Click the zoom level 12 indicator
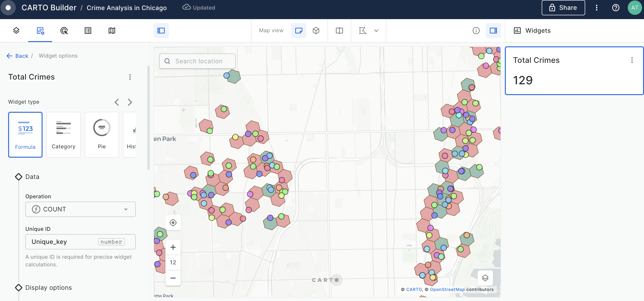This screenshot has height=301, width=644. point(173,263)
